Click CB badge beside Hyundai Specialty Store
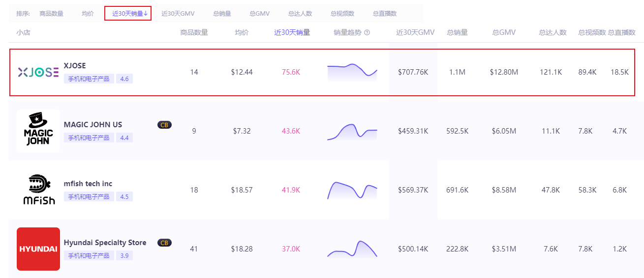 (x=164, y=243)
